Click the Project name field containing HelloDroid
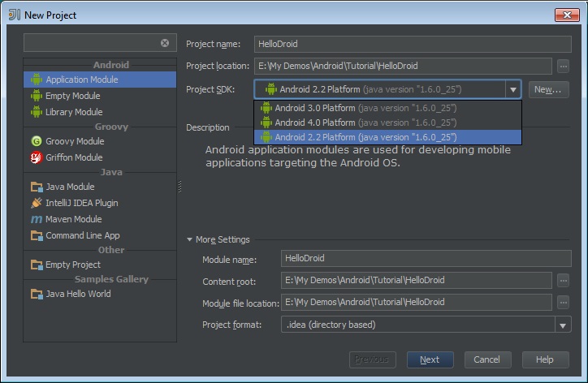588x383 pixels. pyautogui.click(x=413, y=44)
